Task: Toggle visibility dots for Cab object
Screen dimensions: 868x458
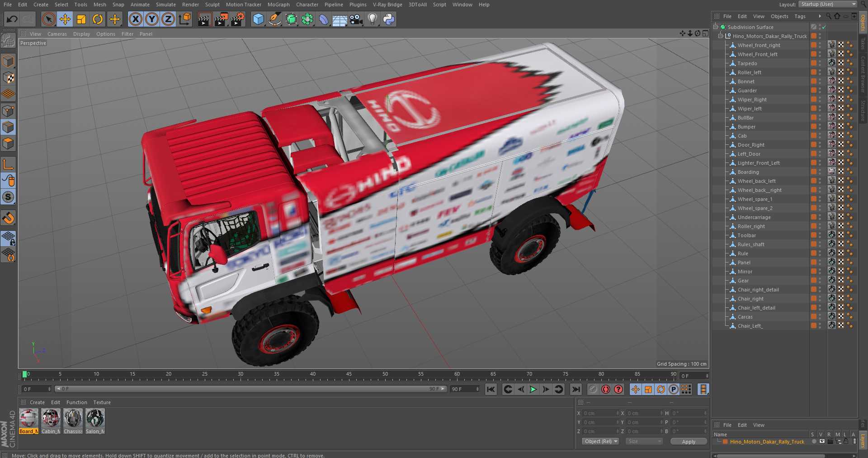Action: [x=820, y=136]
